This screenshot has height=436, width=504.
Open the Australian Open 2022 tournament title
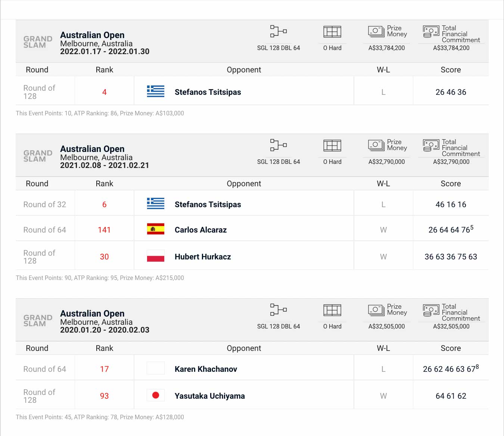pyautogui.click(x=92, y=35)
